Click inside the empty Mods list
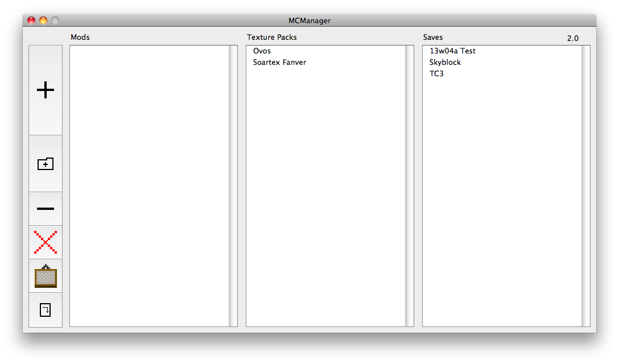Image resolution: width=619 pixels, height=364 pixels. click(x=149, y=186)
